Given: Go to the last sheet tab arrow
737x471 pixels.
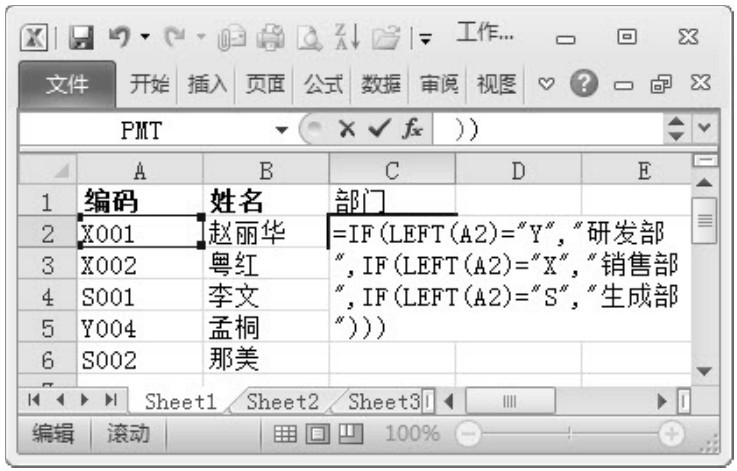Looking at the screenshot, I should 111,400.
